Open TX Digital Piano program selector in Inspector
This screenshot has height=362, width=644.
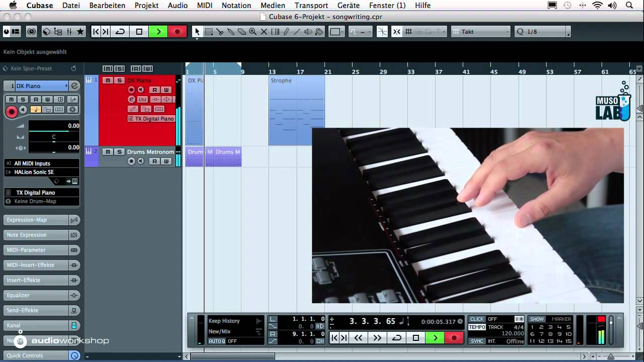42,193
